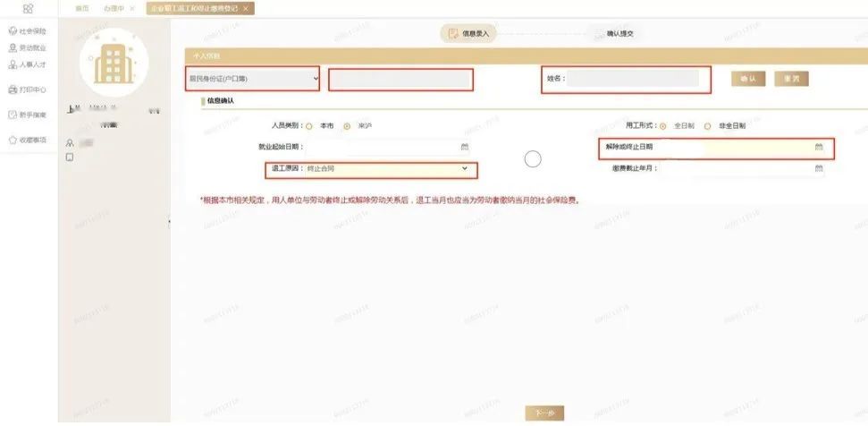Click the red notice starting 根据本市相关规定
868x426 pixels.
(x=390, y=200)
